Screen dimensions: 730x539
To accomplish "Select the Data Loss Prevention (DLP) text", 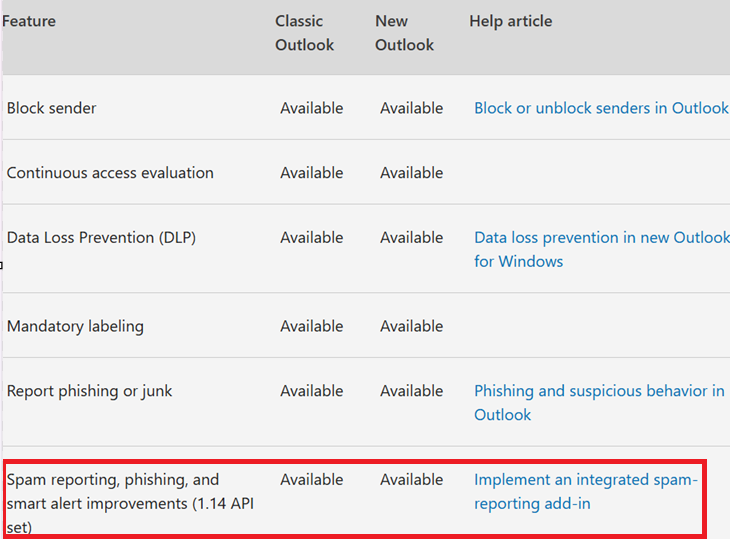I will click(101, 237).
